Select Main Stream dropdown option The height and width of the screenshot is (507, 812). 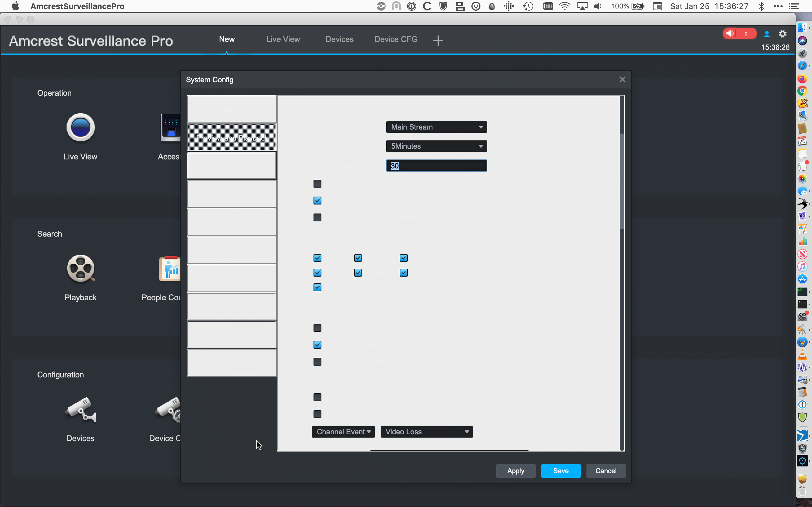click(x=436, y=127)
